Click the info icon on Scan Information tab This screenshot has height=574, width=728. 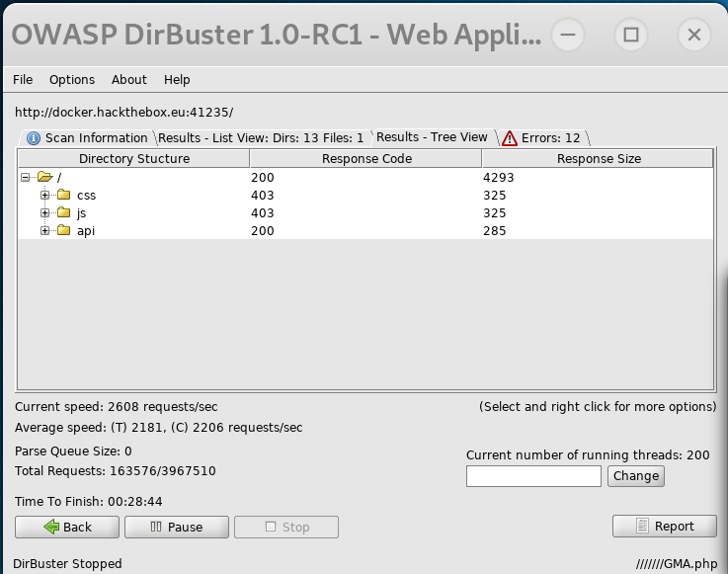[x=34, y=138]
